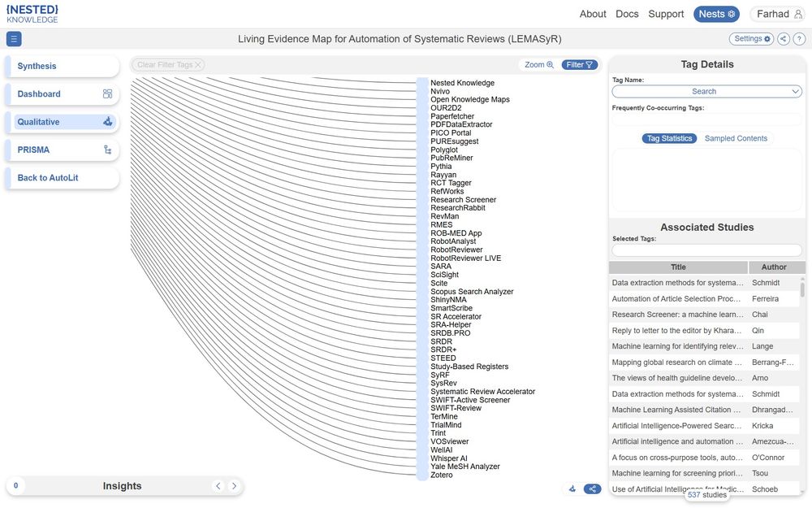The width and height of the screenshot is (812, 508).
Task: Select PRISMA in sidebar
Action: [63, 150]
